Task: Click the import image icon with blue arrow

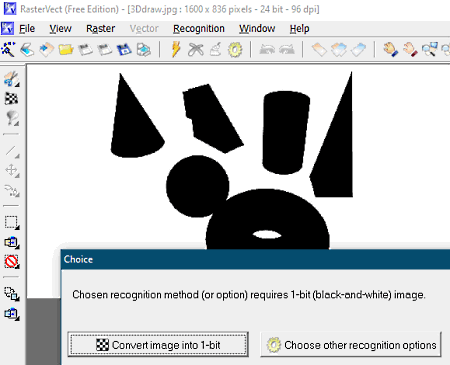Action: click(x=46, y=49)
